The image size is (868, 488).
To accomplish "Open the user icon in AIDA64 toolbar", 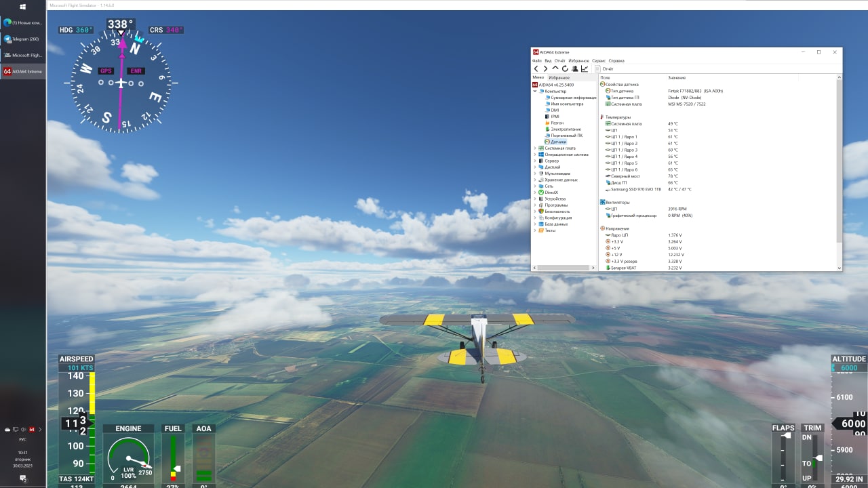I will 574,68.
